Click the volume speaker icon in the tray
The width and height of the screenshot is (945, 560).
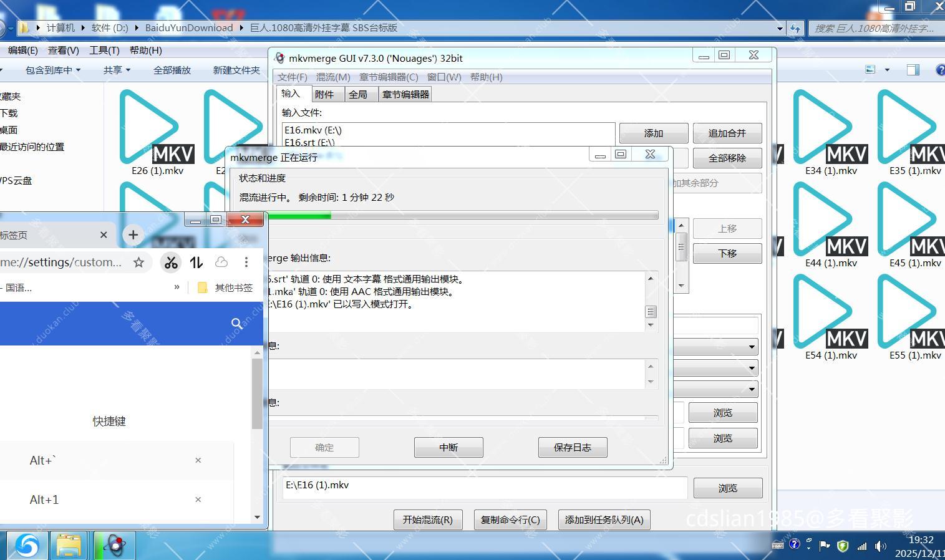point(880,546)
